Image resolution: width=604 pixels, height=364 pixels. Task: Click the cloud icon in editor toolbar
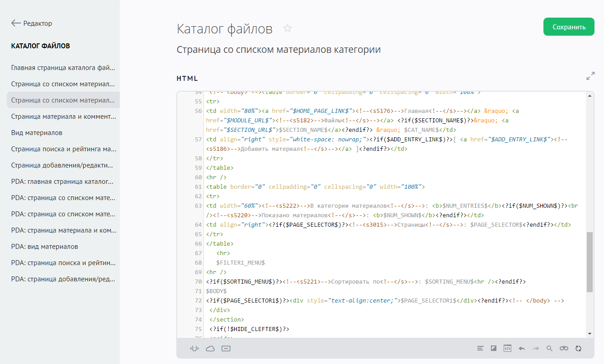210,348
